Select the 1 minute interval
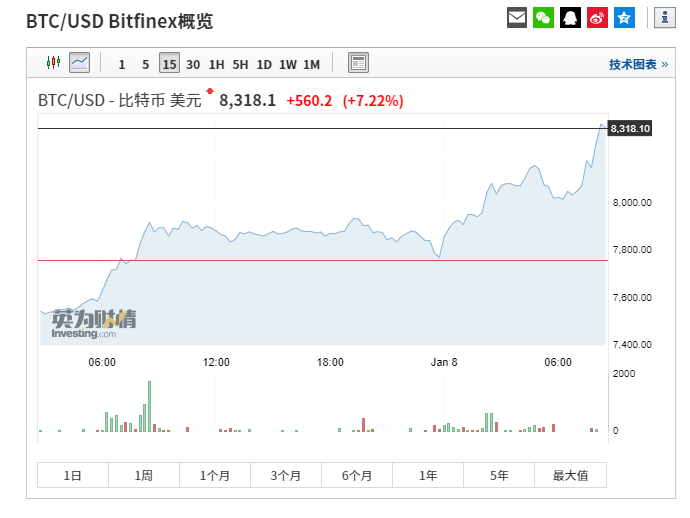Viewport: 690px width, 518px height. (x=122, y=64)
